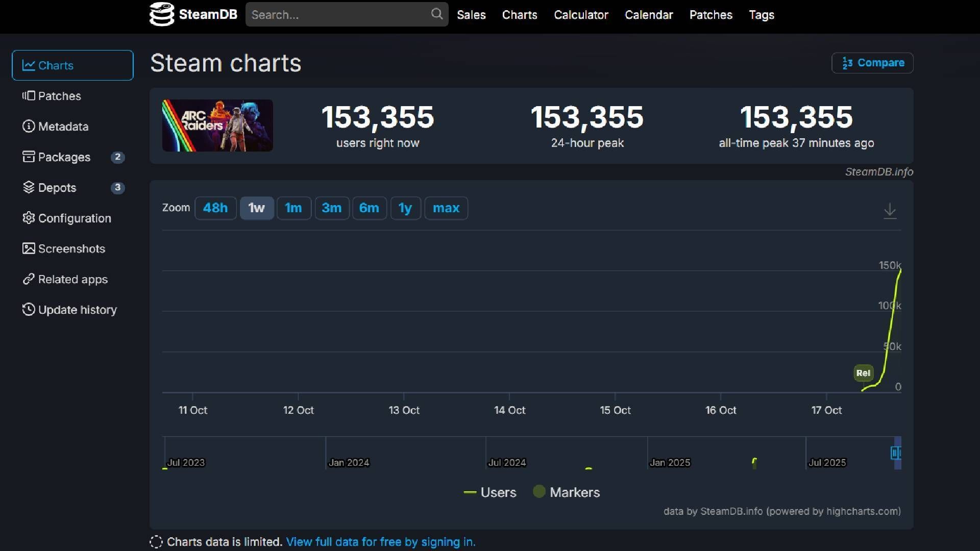Image resolution: width=980 pixels, height=551 pixels.
Task: Open the Sales menu item
Action: 471,15
